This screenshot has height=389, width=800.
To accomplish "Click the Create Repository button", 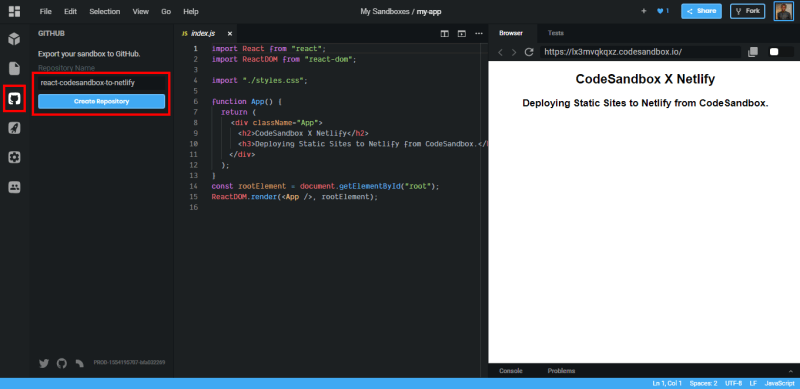I will [x=102, y=102].
